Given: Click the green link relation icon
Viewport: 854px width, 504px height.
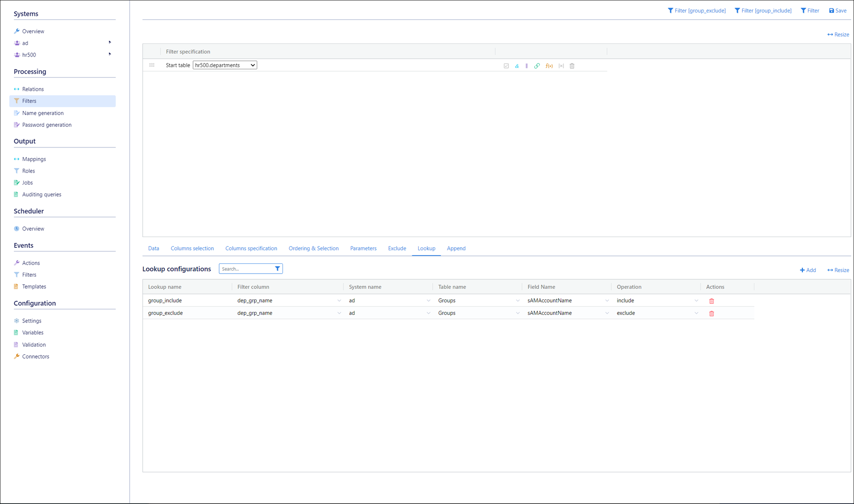Looking at the screenshot, I should click(x=537, y=66).
